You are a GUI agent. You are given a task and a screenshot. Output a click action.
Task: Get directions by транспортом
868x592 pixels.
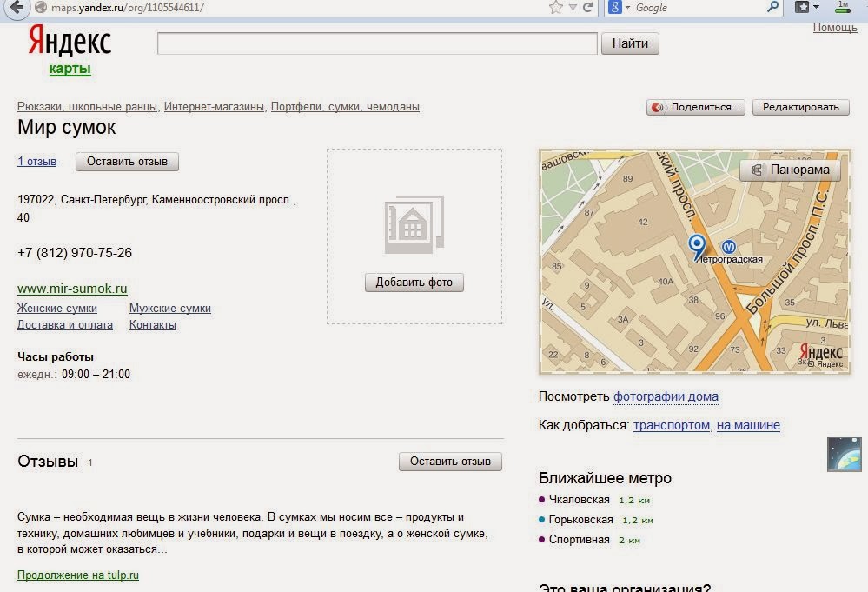(x=672, y=425)
